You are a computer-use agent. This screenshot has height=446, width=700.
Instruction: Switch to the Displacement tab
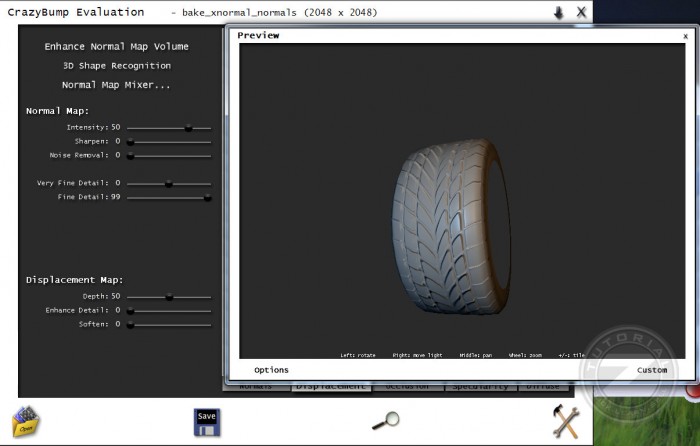[331, 386]
